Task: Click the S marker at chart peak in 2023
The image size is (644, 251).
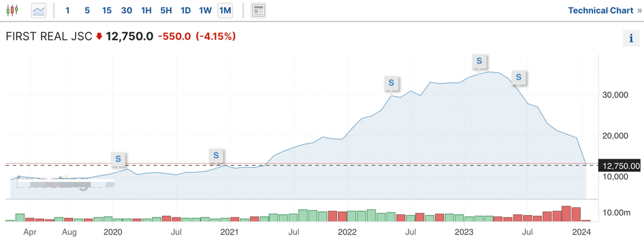Action: pyautogui.click(x=479, y=61)
